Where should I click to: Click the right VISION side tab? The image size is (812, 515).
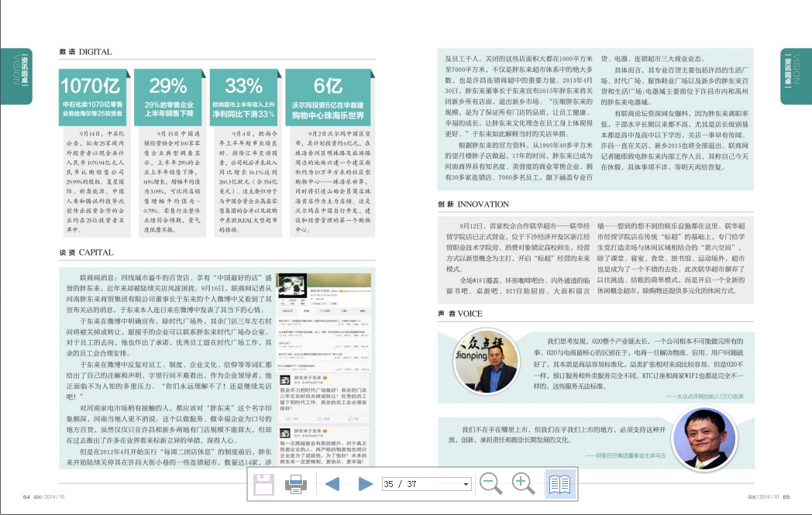point(796,76)
